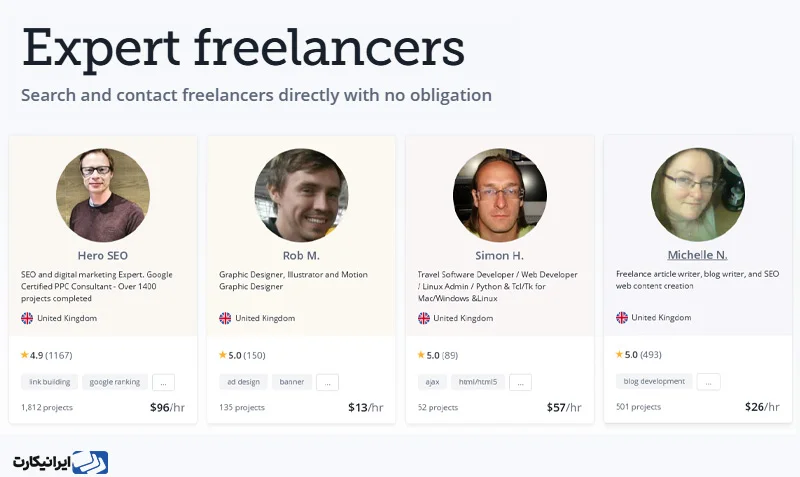The image size is (800, 477).
Task: Open Rob M. profile photo
Action: click(x=301, y=195)
